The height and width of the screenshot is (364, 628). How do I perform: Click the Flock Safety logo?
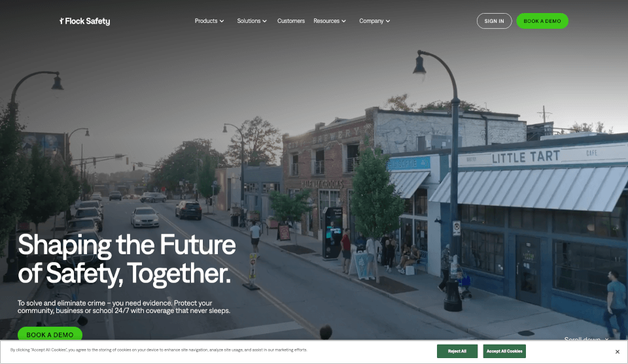point(84,21)
